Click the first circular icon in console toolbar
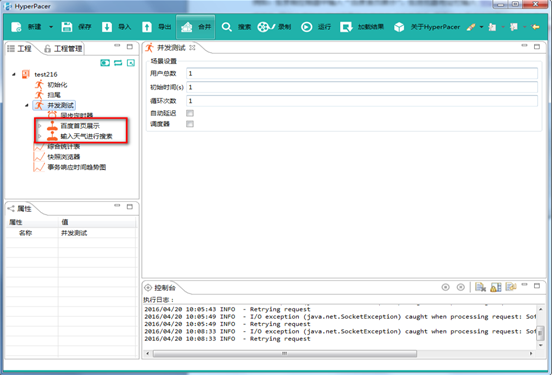Image resolution: width=552 pixels, height=375 pixels. (x=446, y=287)
